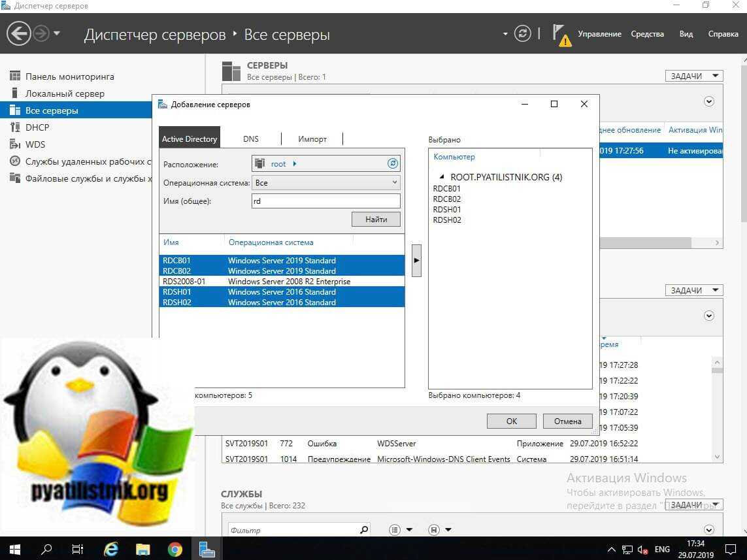Image resolution: width=747 pixels, height=560 pixels.
Task: Click inside the Имя (общее) input field
Action: click(325, 201)
